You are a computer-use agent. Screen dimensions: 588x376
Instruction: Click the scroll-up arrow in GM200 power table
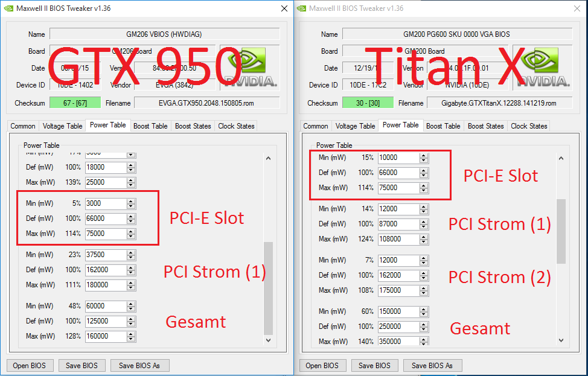coord(561,158)
